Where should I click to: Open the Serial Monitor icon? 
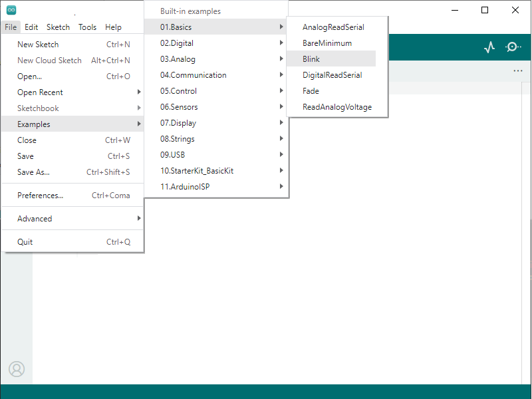tap(513, 47)
